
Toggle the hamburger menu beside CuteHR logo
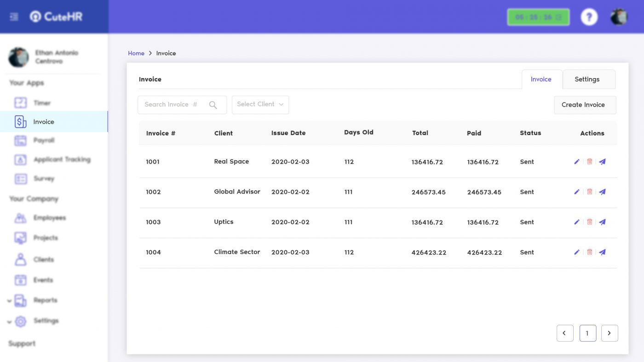[x=14, y=17]
